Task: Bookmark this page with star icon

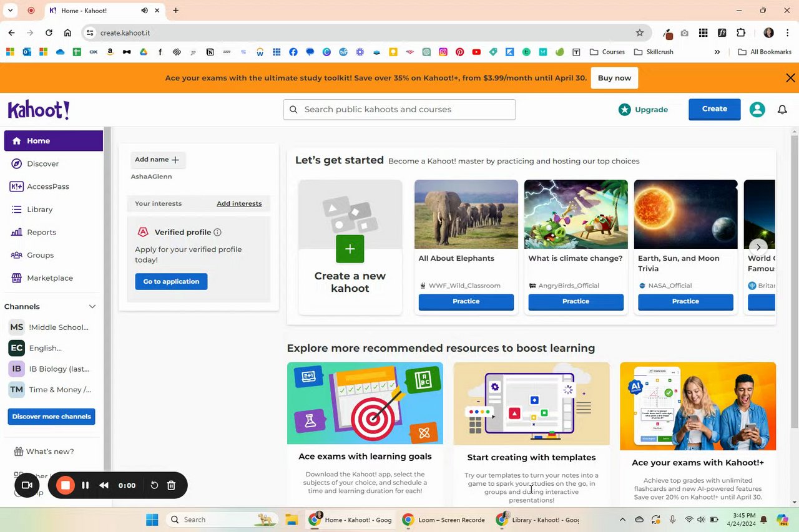Action: click(639, 32)
